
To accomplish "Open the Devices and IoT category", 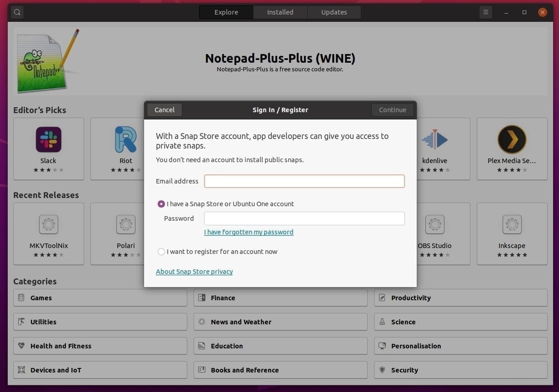I will (x=100, y=370).
